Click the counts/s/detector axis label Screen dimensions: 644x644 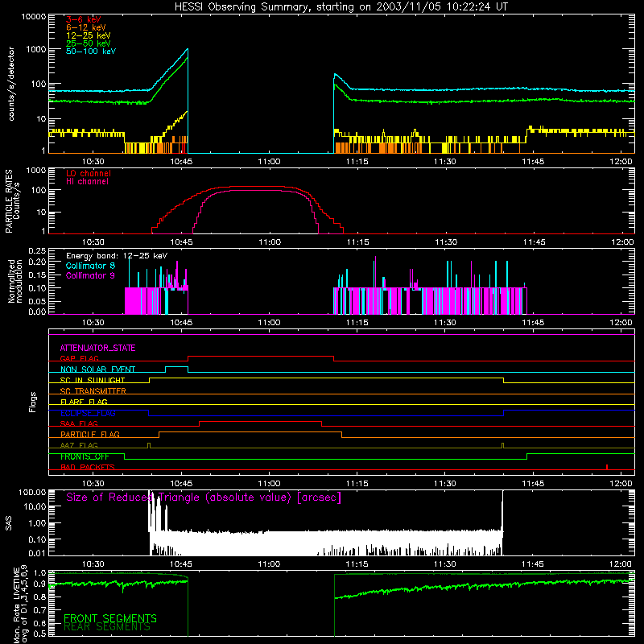pos(11,84)
